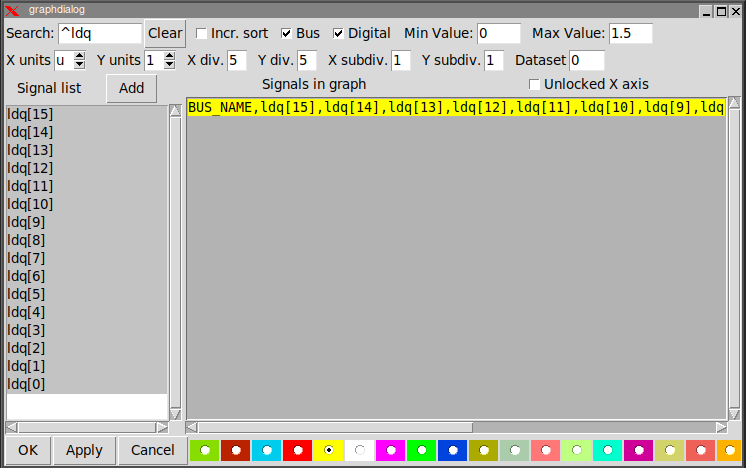Click the Y units spinner arrows

(167, 60)
